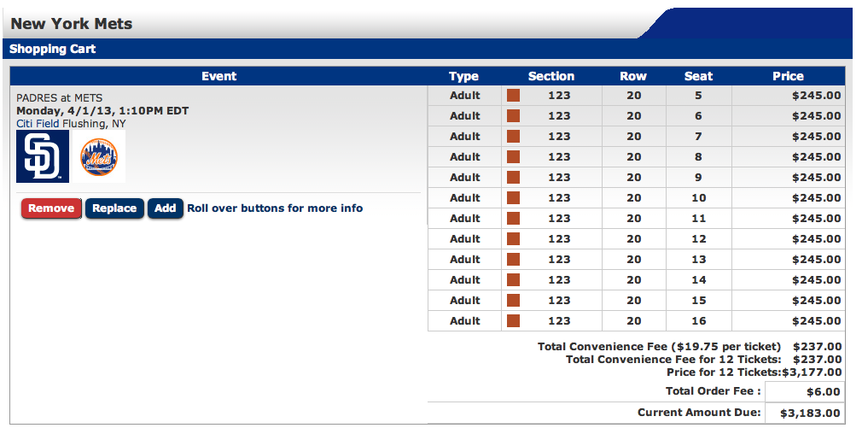Click seat number 10 cell
The image size is (868, 428).
coord(699,198)
